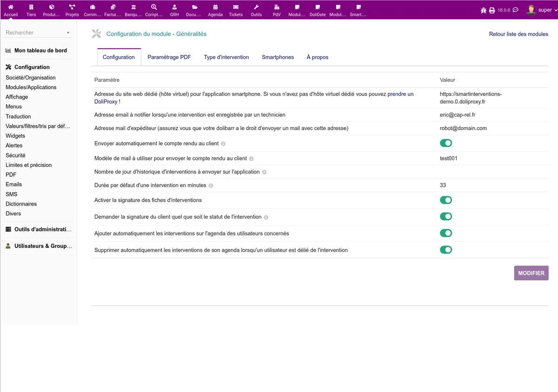This screenshot has width=558, height=392.
Task: Open the Smart… module icon
Action: click(x=359, y=7)
